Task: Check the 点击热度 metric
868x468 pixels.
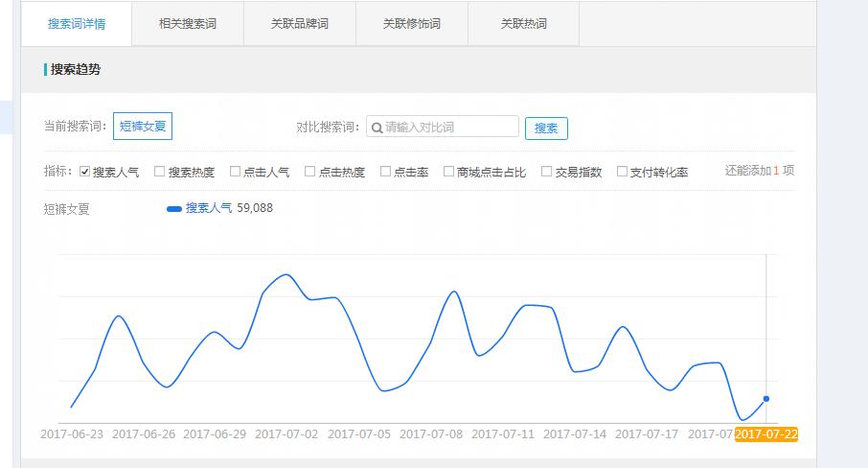Action: (310, 172)
